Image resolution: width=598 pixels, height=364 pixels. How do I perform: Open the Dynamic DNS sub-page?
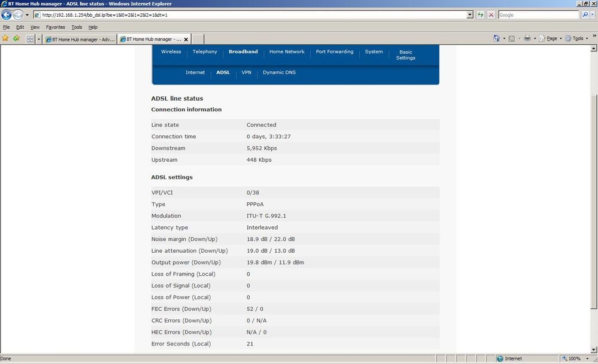(279, 72)
